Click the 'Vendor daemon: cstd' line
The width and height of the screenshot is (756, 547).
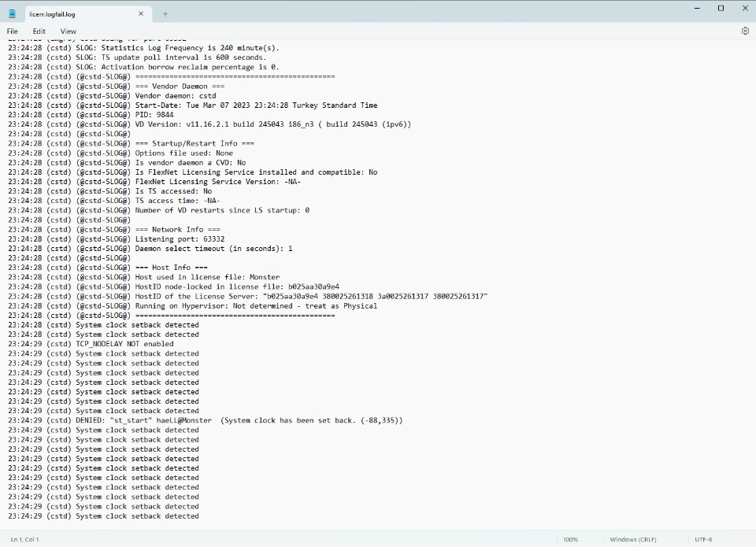click(x=112, y=95)
